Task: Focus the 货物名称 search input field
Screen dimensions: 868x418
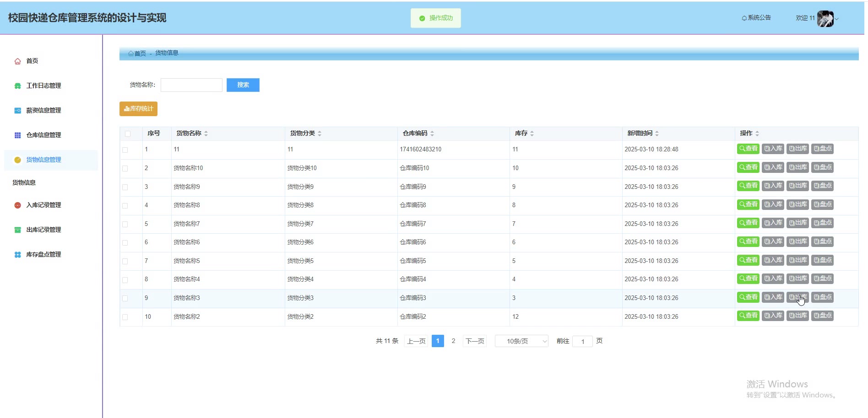Action: [191, 85]
